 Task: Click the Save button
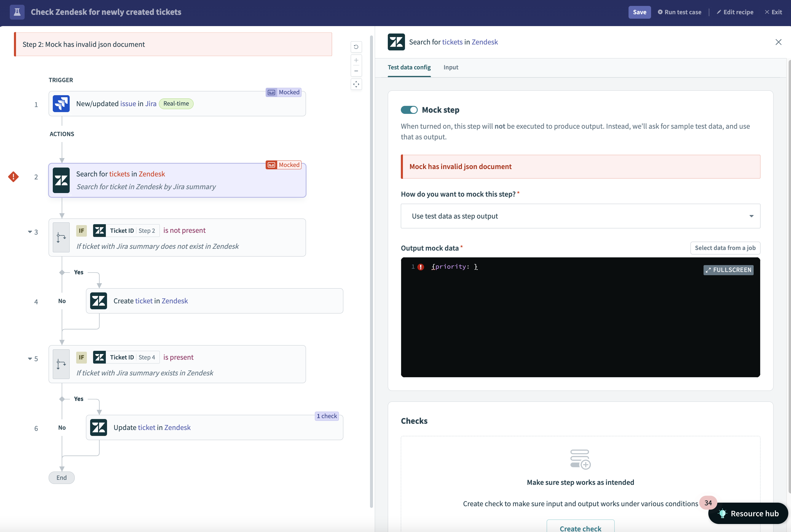click(x=640, y=12)
